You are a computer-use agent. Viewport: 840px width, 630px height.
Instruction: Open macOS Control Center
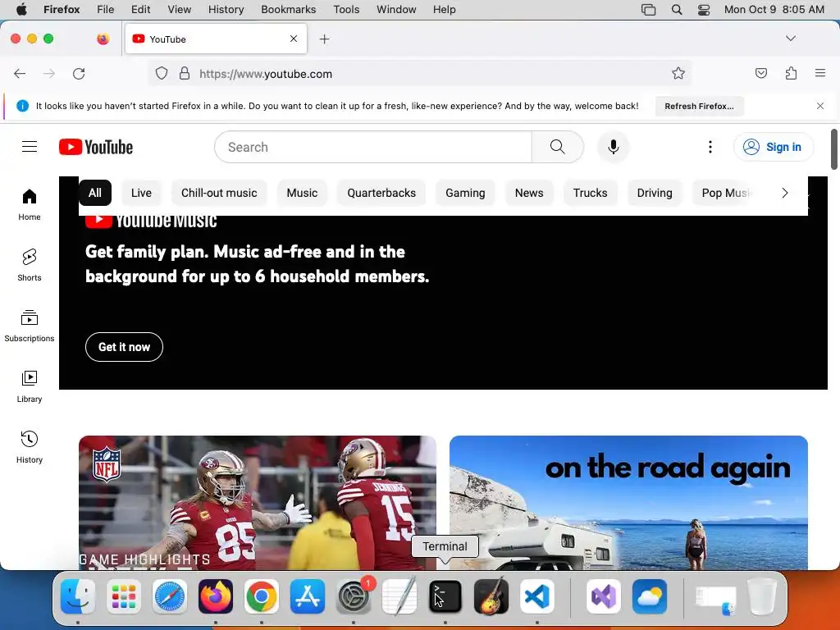(x=704, y=10)
